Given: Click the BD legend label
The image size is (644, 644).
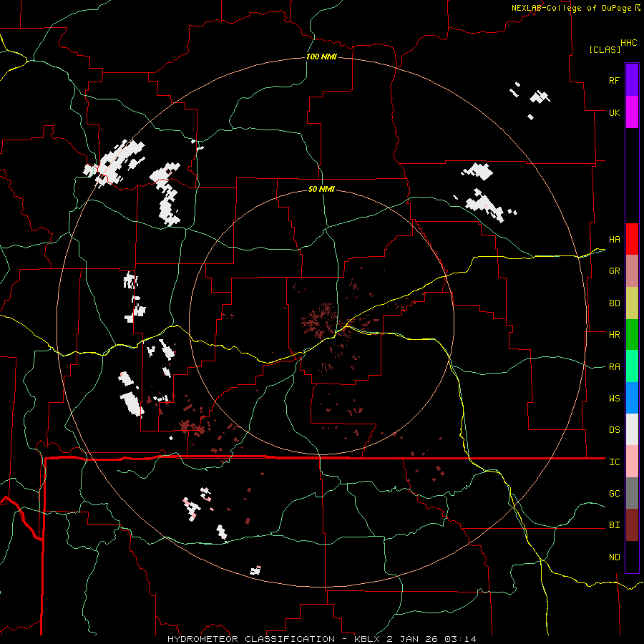Looking at the screenshot, I should [615, 303].
